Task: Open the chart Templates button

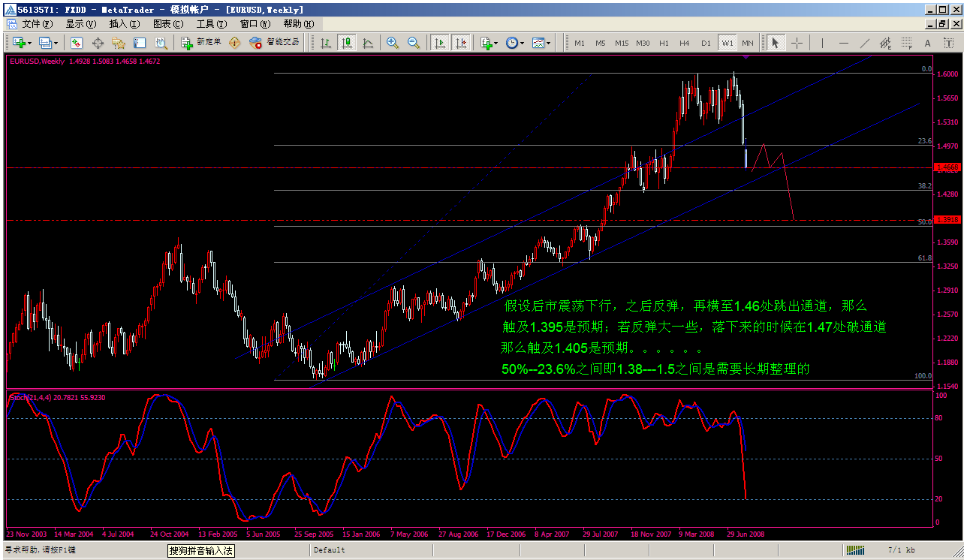Action: pyautogui.click(x=538, y=43)
